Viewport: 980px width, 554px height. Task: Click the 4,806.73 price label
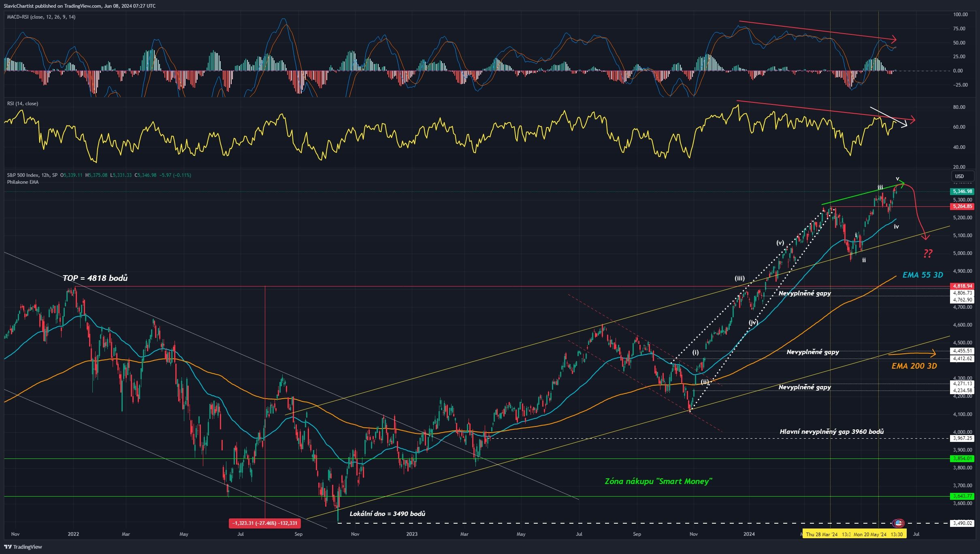962,293
